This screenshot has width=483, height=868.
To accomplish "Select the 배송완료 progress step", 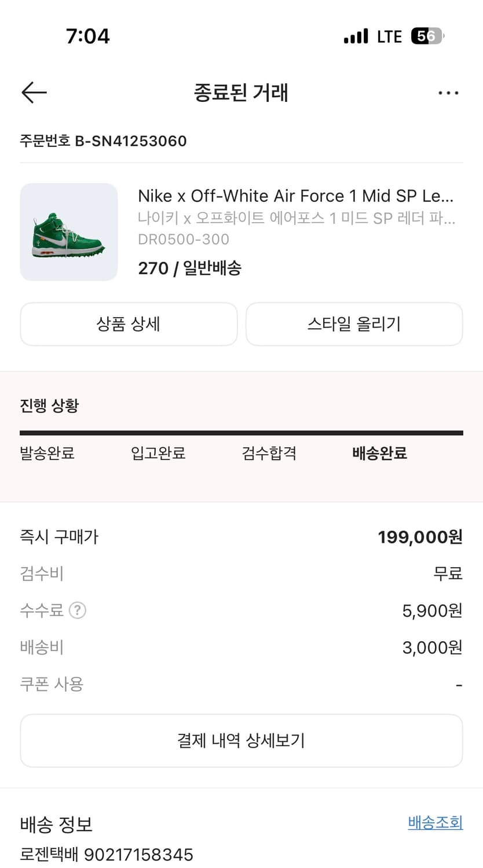I will point(379,453).
